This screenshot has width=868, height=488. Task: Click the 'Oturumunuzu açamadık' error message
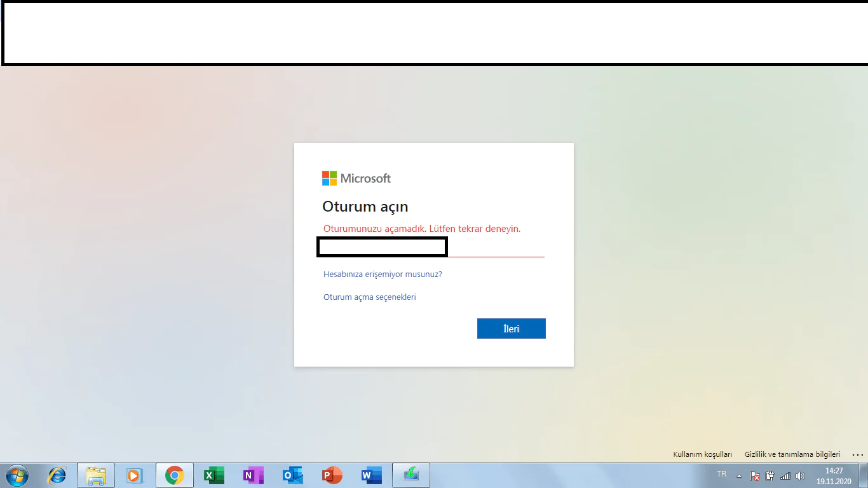click(422, 229)
